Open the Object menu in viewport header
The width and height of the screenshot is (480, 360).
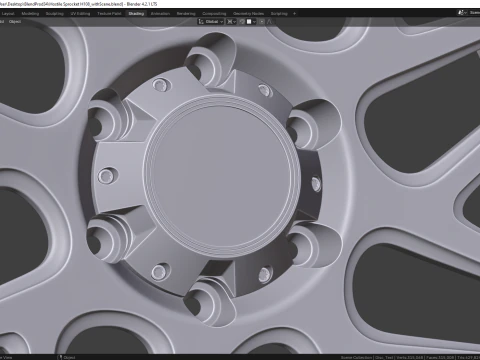[x=15, y=22]
